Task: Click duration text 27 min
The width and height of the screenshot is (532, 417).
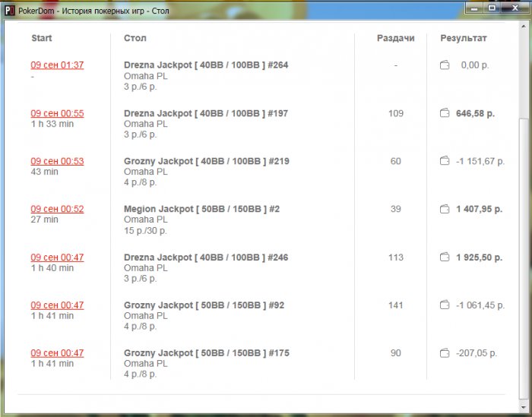Action: [x=44, y=220]
